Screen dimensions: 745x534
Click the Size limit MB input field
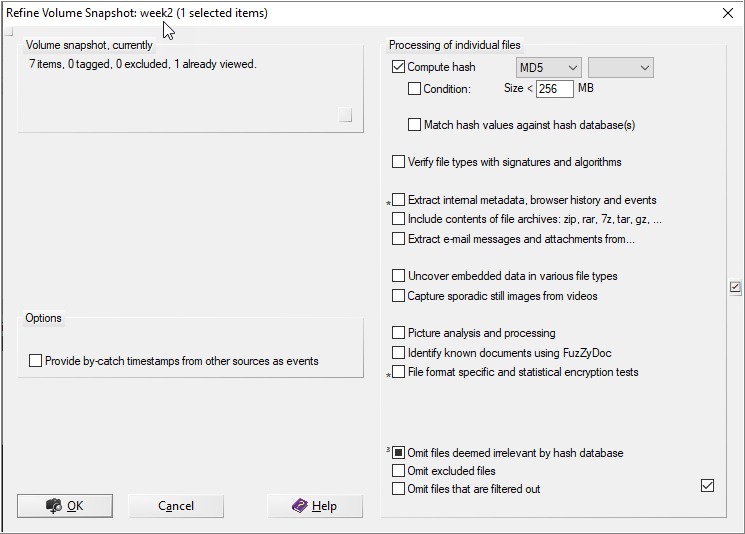coord(554,89)
